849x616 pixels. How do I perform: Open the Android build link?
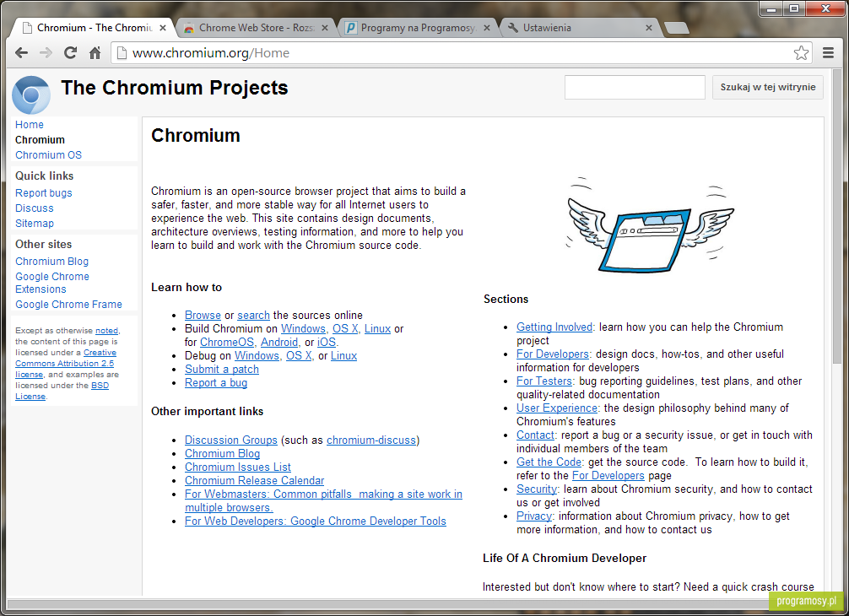tap(279, 342)
